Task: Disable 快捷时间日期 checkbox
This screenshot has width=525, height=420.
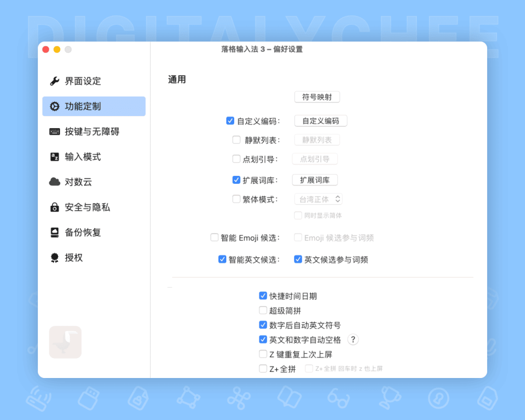Action: (x=263, y=296)
